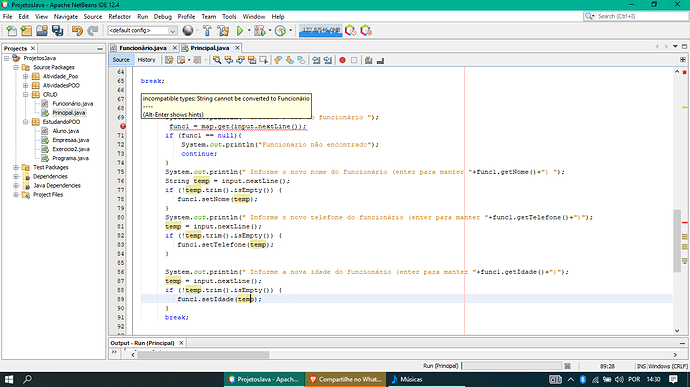
Task: Click the Save All toolbar icon
Action: pyautogui.click(x=57, y=31)
